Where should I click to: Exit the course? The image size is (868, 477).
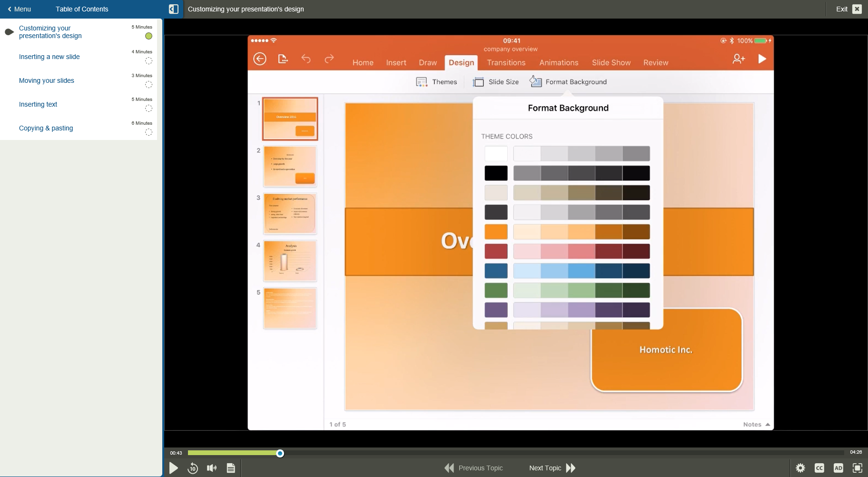[857, 9]
